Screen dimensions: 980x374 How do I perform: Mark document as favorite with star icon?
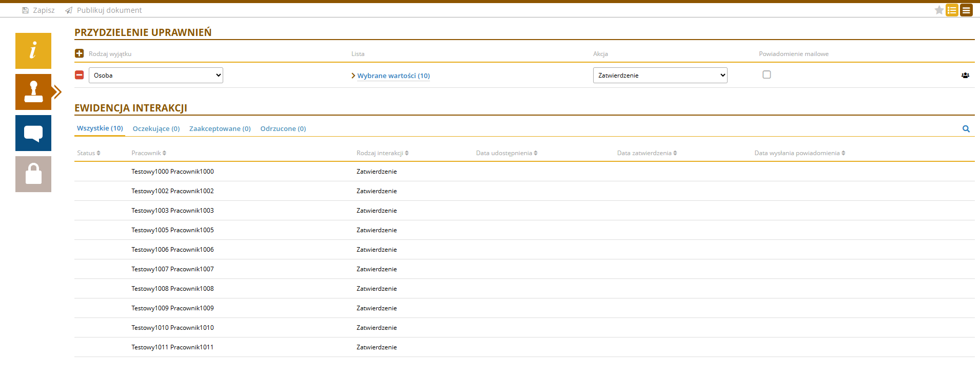(x=939, y=10)
